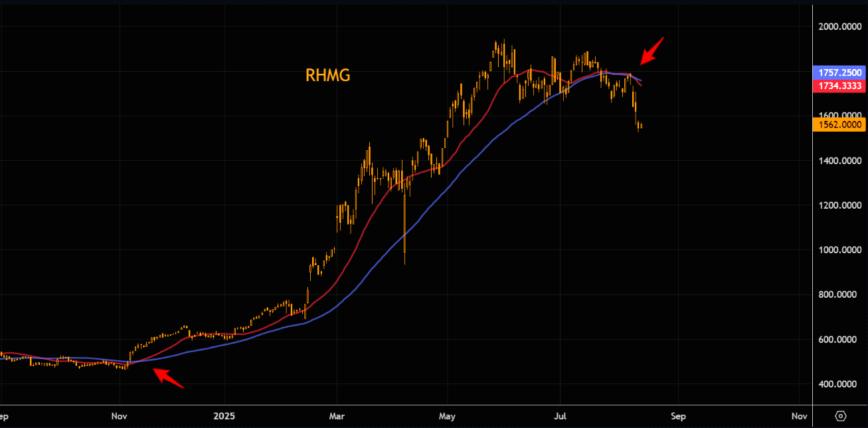Click the 600.0000 price axis label
The image size is (868, 428).
838,340
